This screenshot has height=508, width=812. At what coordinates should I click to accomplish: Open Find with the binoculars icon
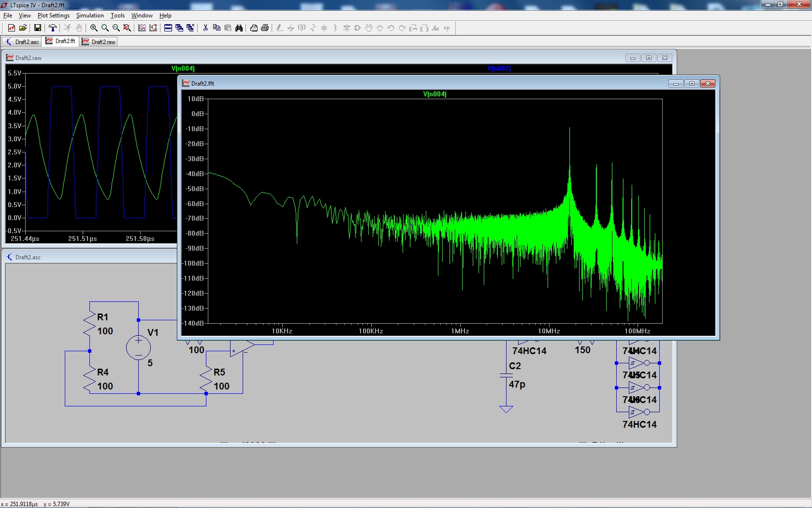(x=239, y=28)
